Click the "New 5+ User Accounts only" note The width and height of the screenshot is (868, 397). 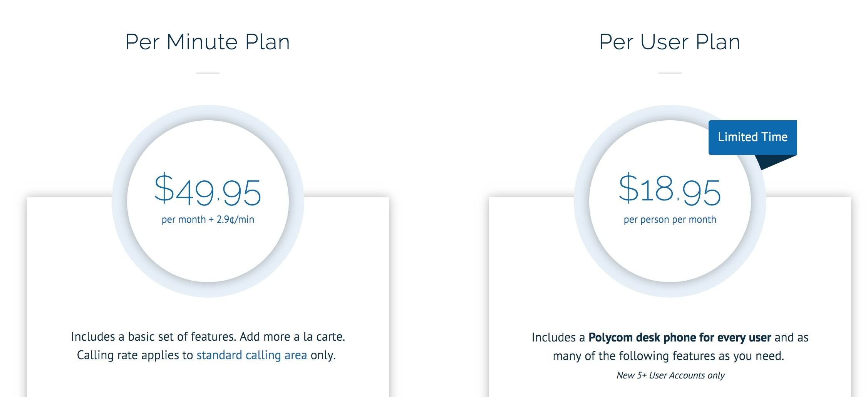(x=670, y=375)
